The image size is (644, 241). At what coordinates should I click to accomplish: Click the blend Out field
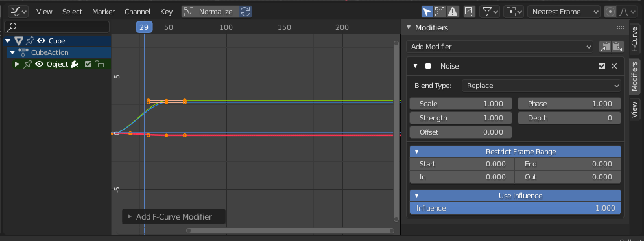coord(567,177)
